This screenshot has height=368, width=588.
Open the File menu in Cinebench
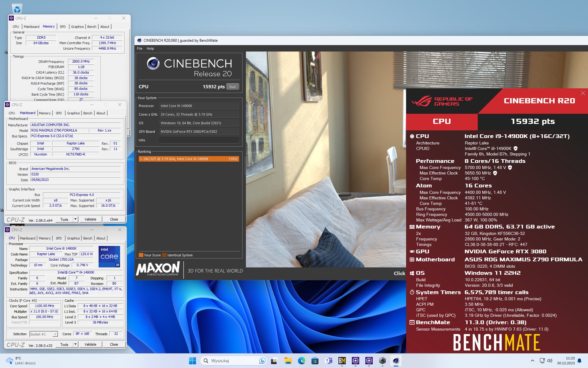[x=140, y=48]
